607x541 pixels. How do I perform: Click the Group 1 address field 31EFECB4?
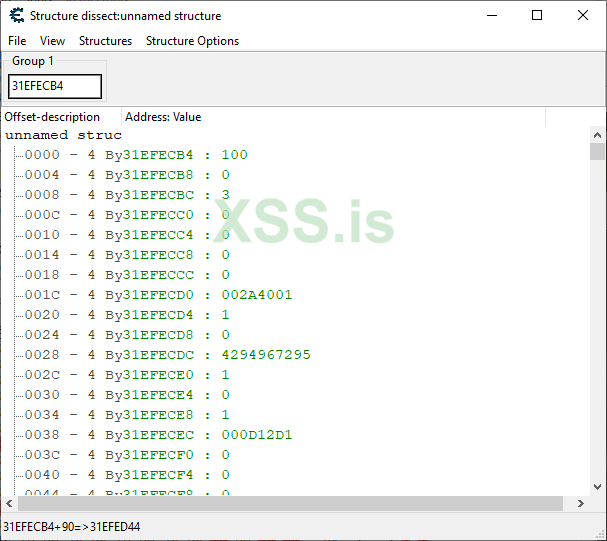pyautogui.click(x=55, y=86)
